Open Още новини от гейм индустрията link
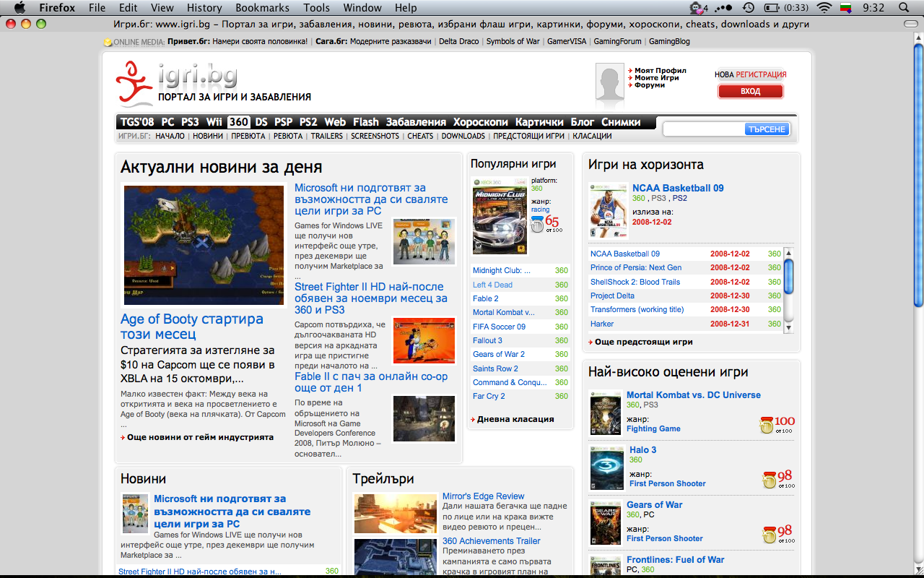 point(200,437)
